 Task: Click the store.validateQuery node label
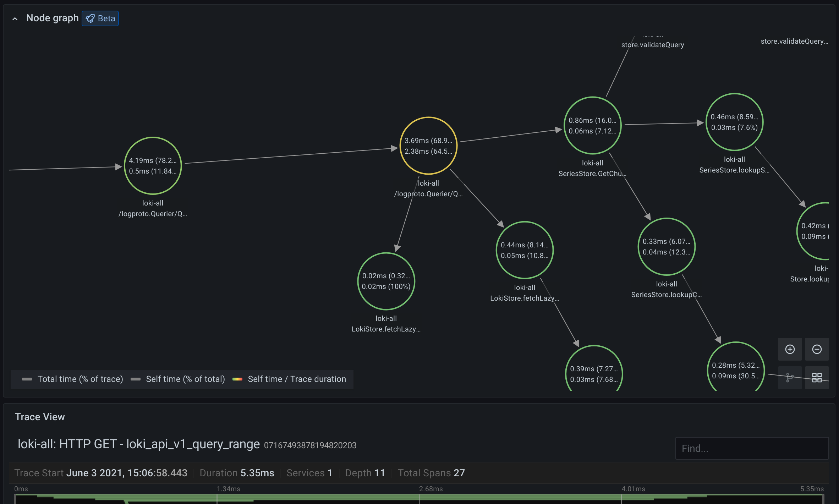point(652,45)
